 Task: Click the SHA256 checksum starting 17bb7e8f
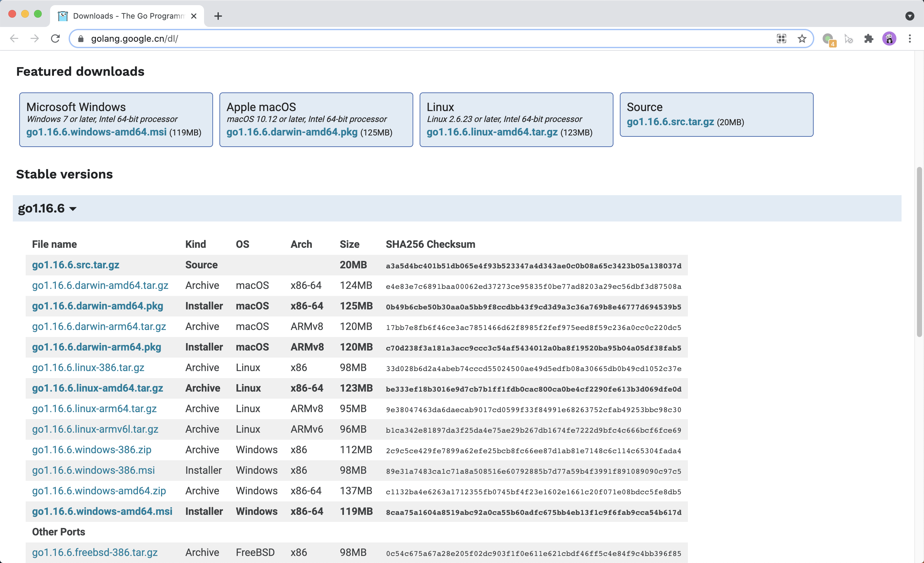pyautogui.click(x=534, y=327)
